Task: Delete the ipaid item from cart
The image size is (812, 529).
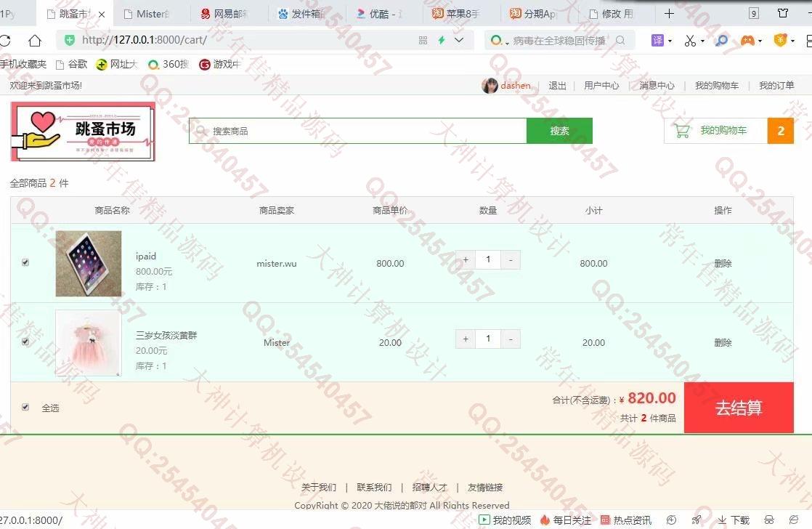Action: [x=723, y=263]
